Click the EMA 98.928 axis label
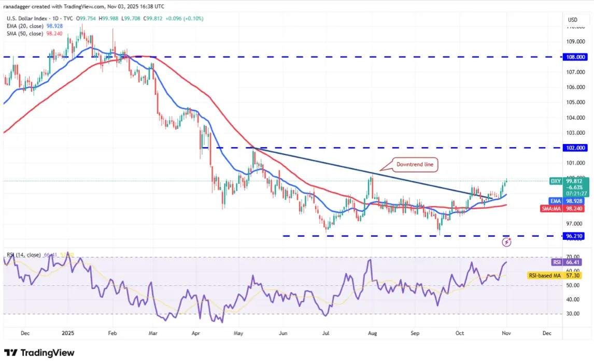Viewport: 594px width, 364px height. click(567, 201)
